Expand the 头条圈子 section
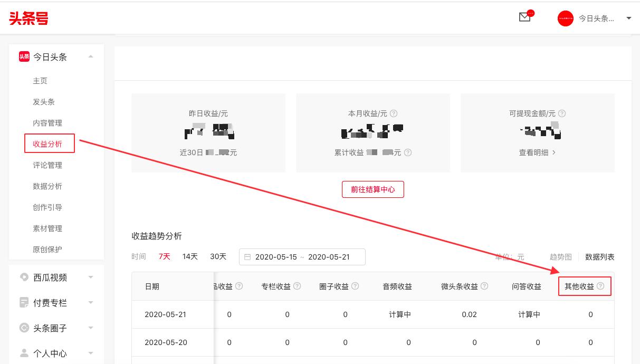640x364 pixels. pos(91,328)
